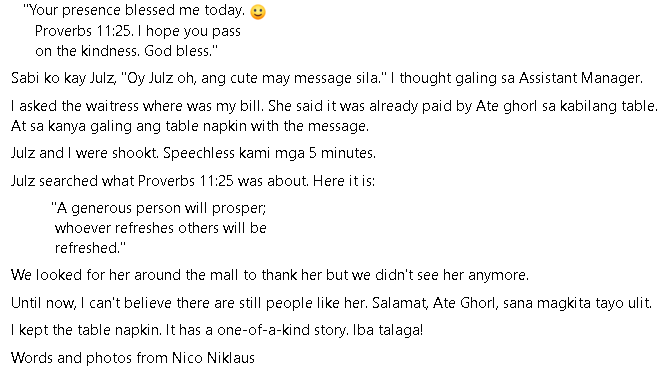This screenshot has height=373, width=669.
Task: Click the smiley face emoji
Action: pyautogui.click(x=258, y=12)
